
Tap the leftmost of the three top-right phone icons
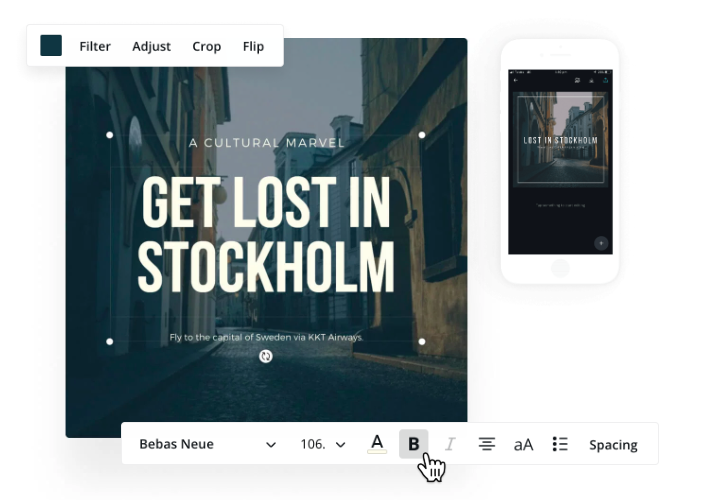coord(577,80)
